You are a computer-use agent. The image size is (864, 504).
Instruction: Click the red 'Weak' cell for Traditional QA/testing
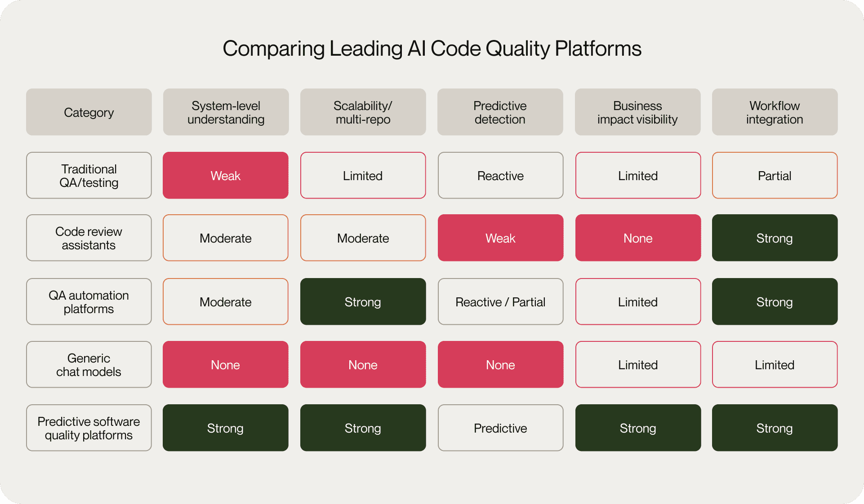226,176
